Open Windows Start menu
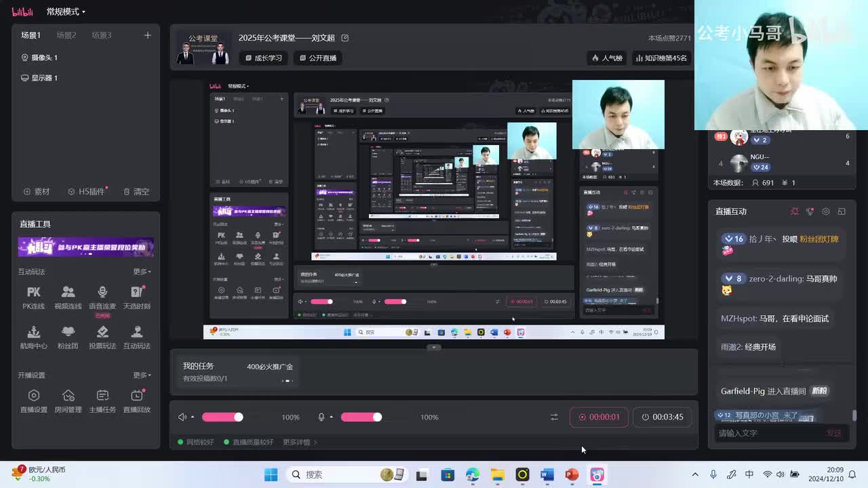868x488 pixels. tap(271, 474)
